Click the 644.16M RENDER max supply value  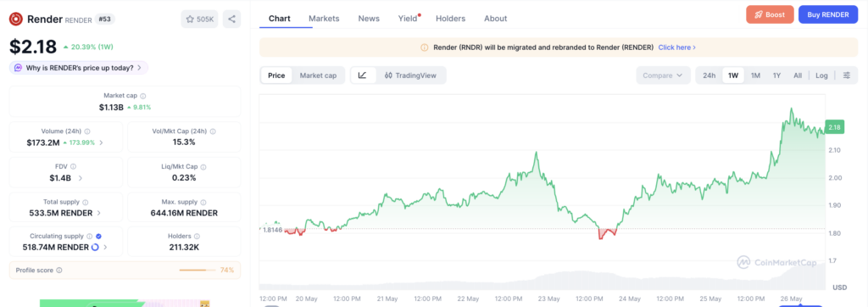[x=184, y=213]
